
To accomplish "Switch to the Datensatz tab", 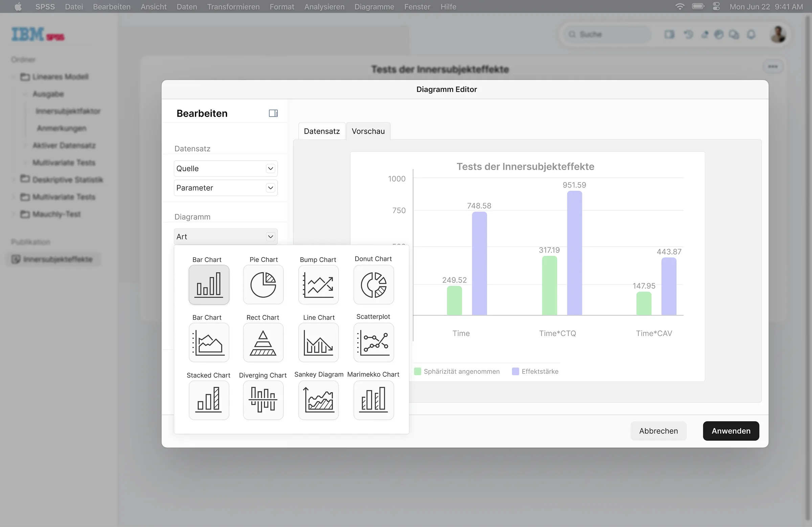I will [321, 131].
